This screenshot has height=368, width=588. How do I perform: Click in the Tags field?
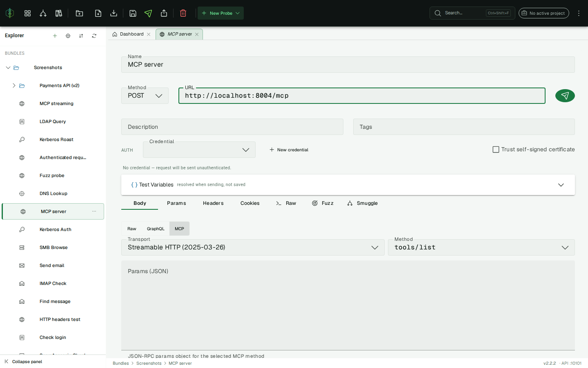pos(464,127)
